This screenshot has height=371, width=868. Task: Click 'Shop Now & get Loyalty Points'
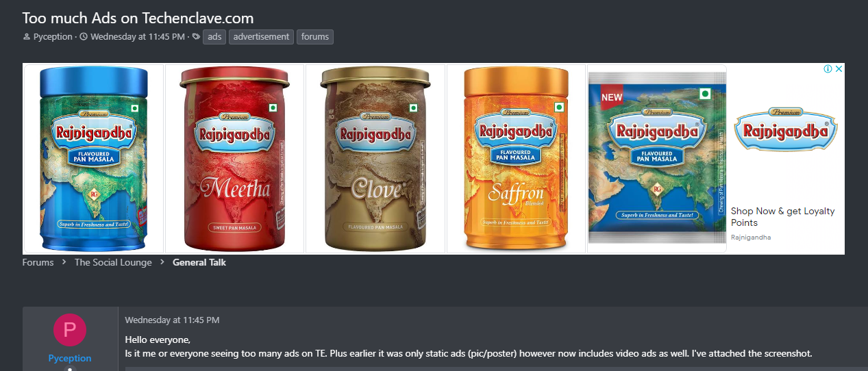(783, 217)
